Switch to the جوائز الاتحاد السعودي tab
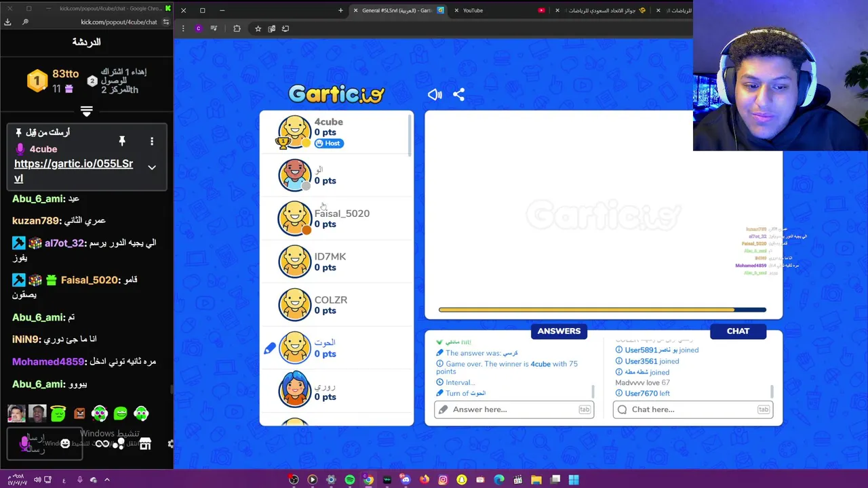The image size is (868, 488). point(600,10)
